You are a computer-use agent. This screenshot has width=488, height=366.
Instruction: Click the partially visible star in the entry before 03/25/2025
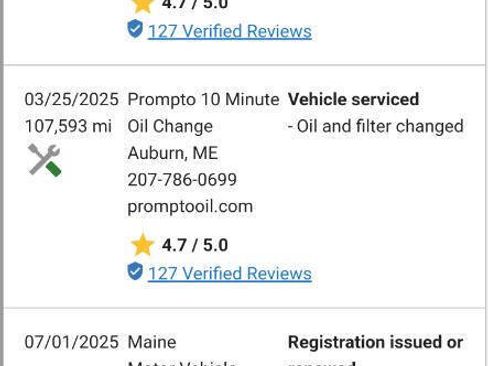coord(142,6)
